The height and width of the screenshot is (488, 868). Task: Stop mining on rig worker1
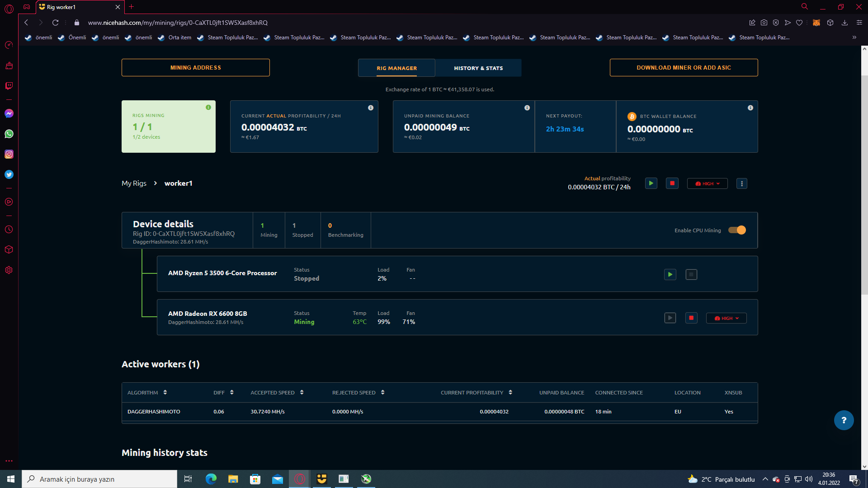(672, 183)
